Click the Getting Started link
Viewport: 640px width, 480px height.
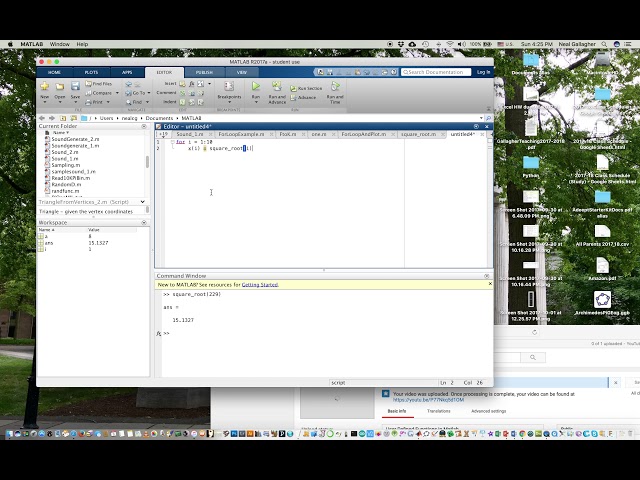pyautogui.click(x=260, y=284)
